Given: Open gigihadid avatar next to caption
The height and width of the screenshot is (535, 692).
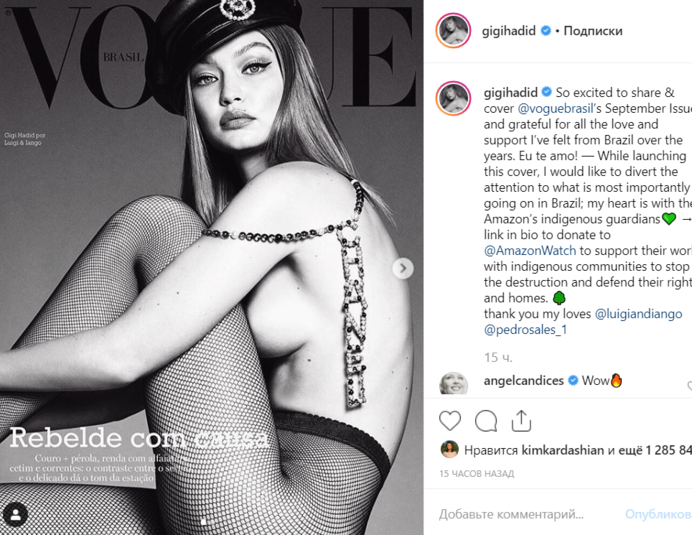Looking at the screenshot, I should click(453, 98).
